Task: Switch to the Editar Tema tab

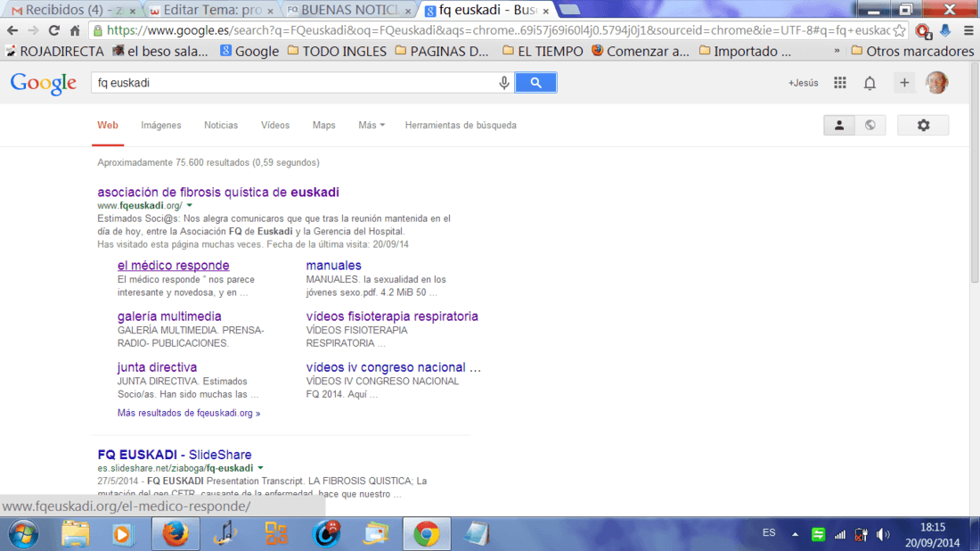Action: point(213,10)
